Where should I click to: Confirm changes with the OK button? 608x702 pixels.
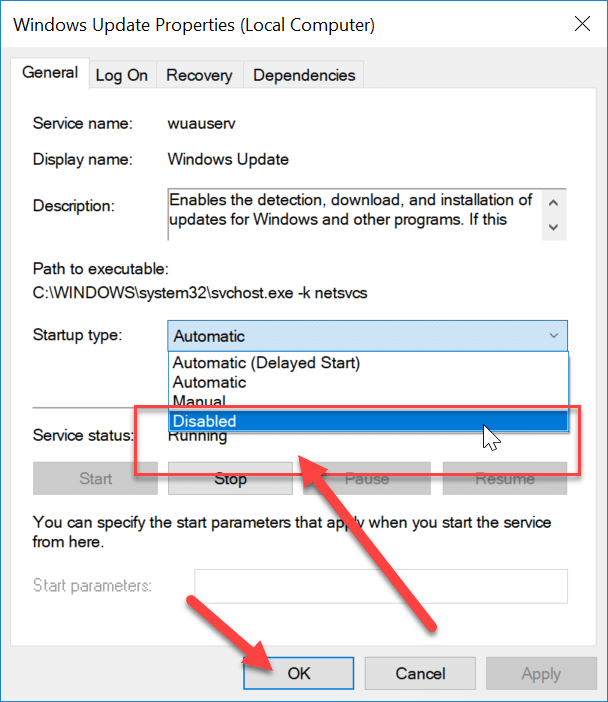pos(298,674)
